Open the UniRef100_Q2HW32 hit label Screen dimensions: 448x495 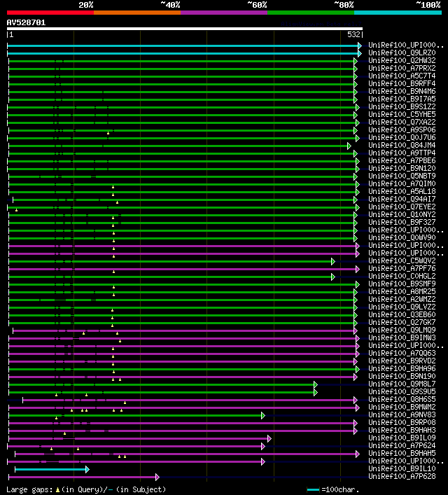(x=402, y=60)
